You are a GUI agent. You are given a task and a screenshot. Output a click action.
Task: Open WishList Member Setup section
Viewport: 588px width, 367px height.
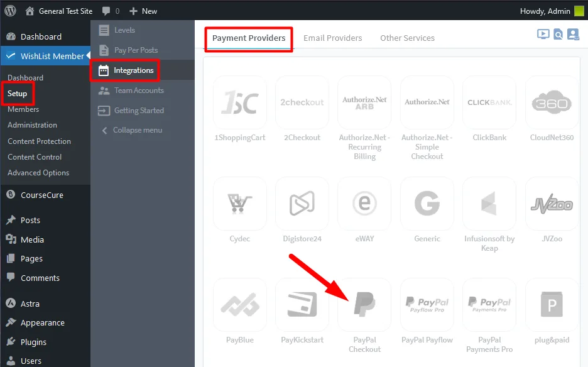click(x=17, y=94)
